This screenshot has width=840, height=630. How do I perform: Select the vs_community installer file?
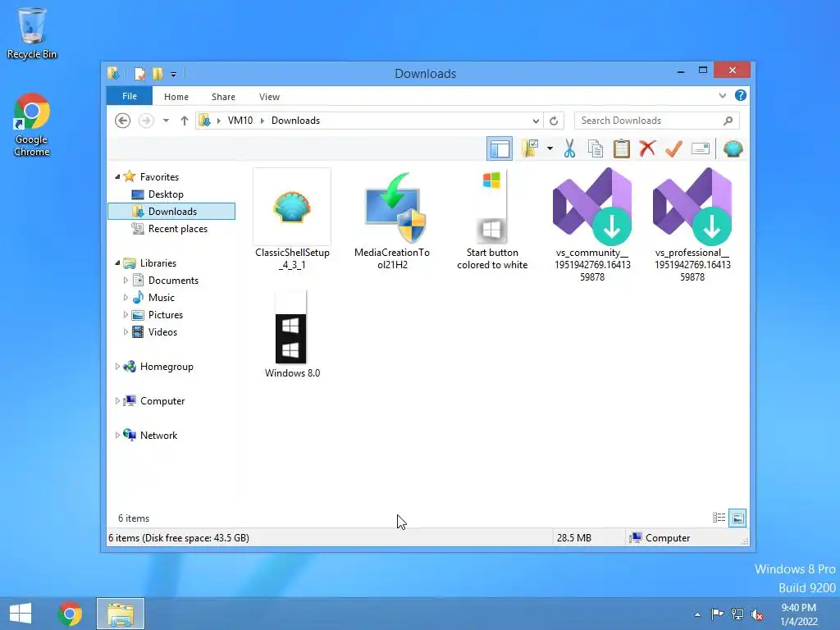click(592, 225)
